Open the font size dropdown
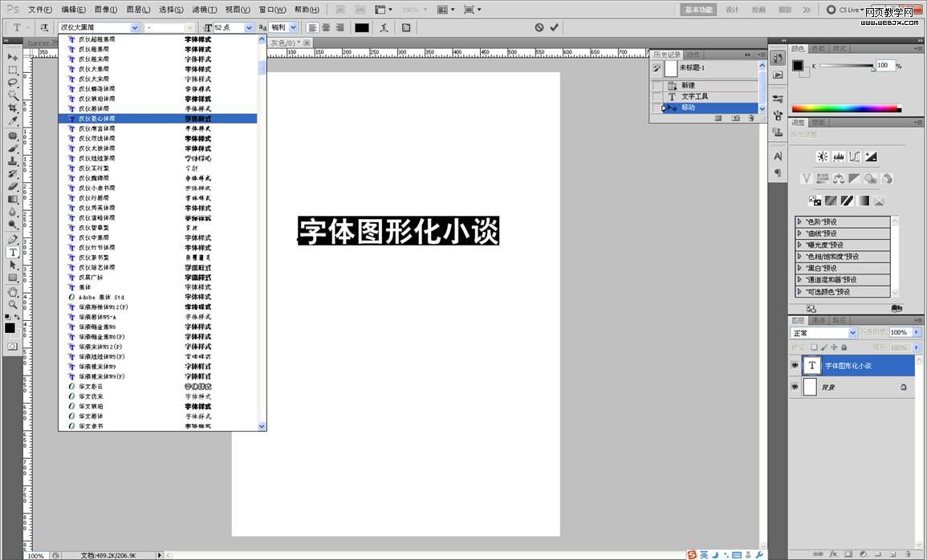 [x=249, y=27]
